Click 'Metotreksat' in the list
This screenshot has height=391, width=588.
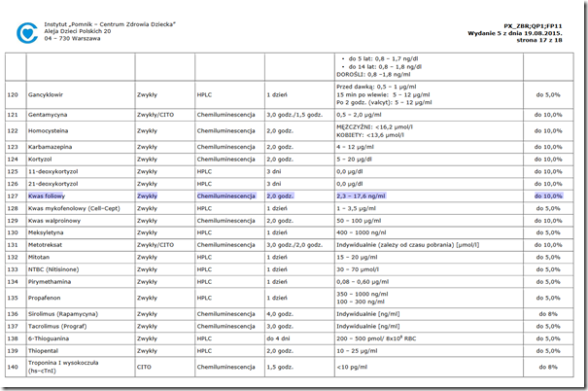click(x=45, y=245)
